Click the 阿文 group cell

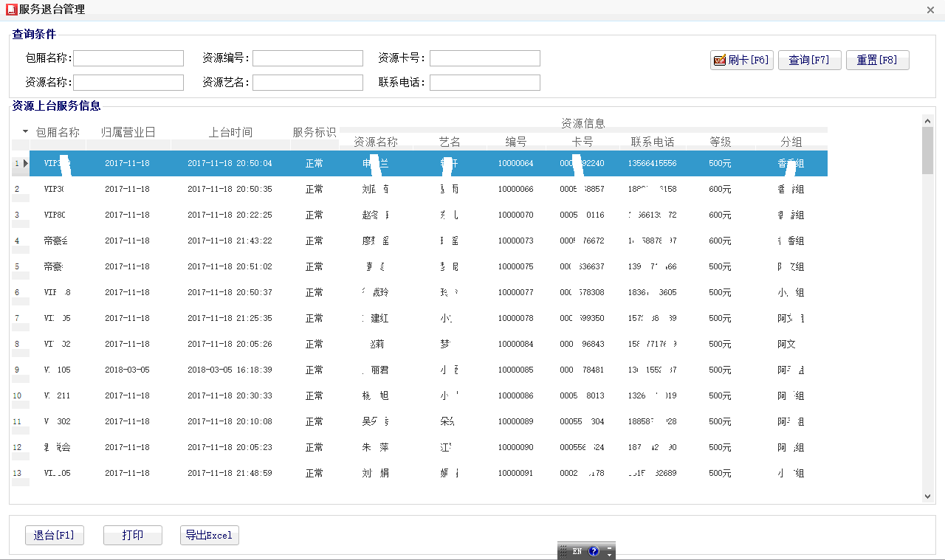point(786,344)
